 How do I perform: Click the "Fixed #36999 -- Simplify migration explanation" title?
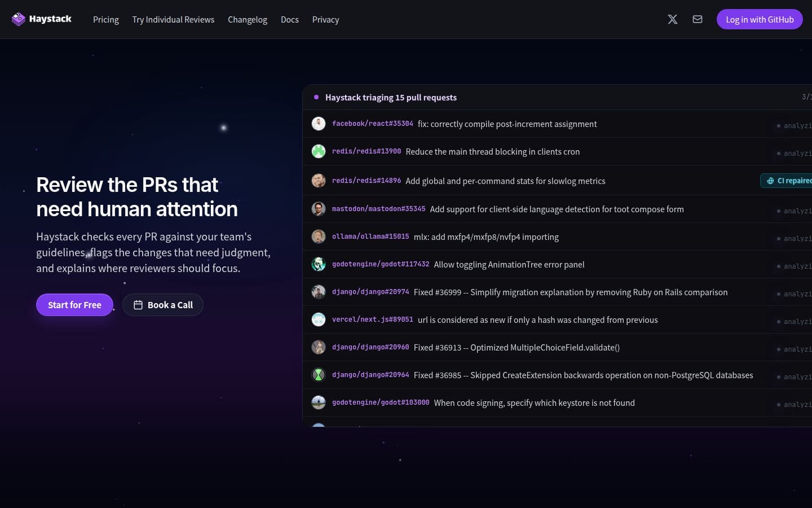point(571,292)
